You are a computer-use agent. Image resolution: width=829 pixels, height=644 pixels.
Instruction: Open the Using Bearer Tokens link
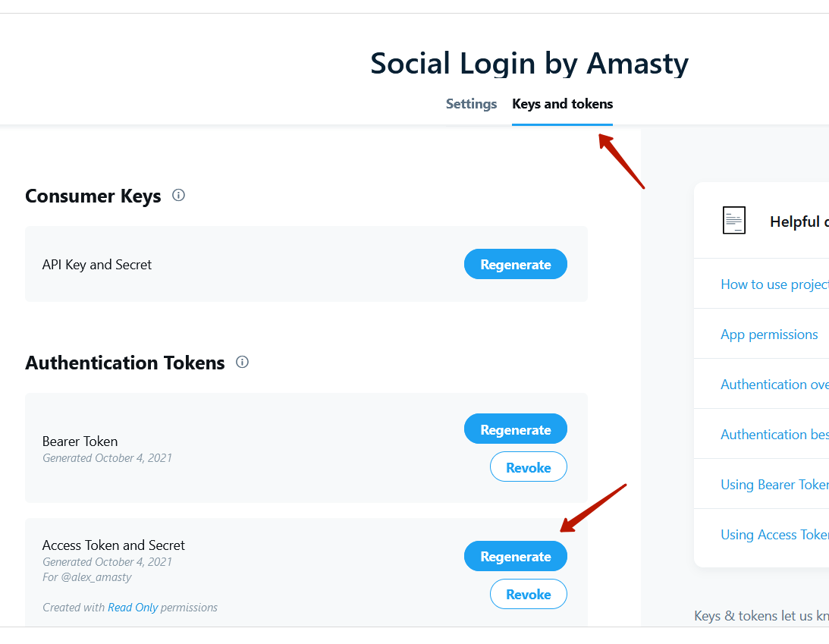point(774,484)
